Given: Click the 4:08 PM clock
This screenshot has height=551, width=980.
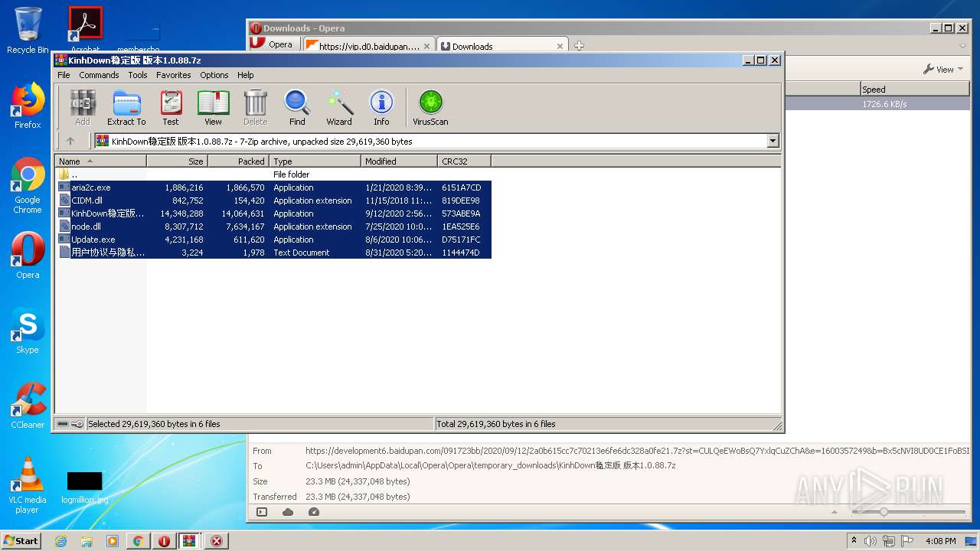Looking at the screenshot, I should [940, 541].
